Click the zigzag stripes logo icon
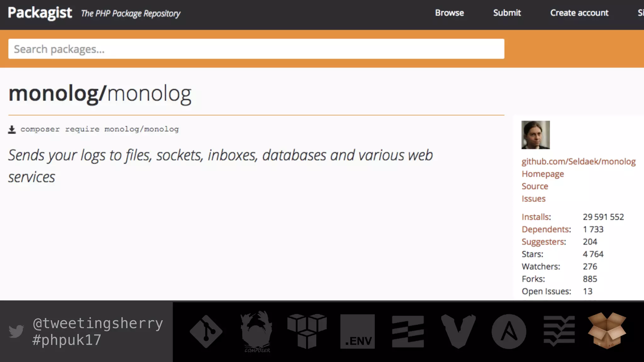This screenshot has width=644, height=362. tap(408, 331)
